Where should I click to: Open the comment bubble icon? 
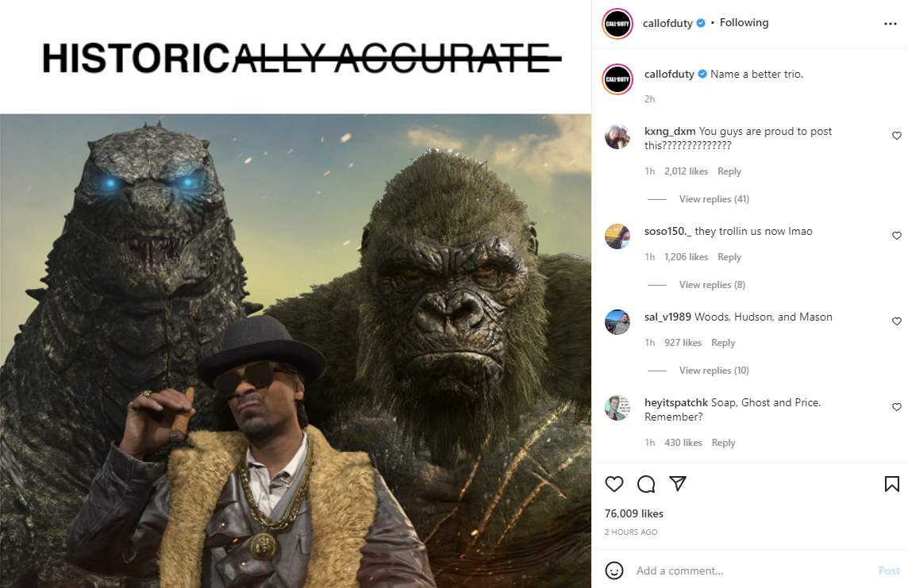tap(645, 484)
